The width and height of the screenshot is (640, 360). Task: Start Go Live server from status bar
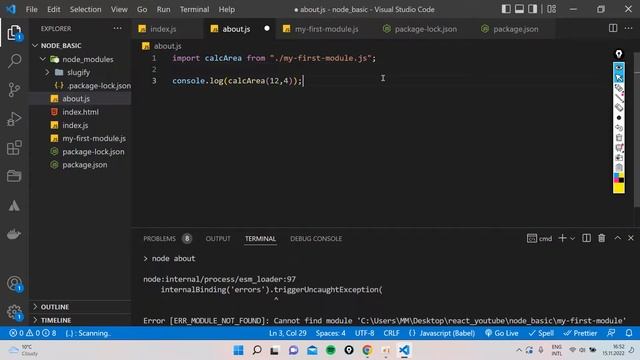click(501, 333)
